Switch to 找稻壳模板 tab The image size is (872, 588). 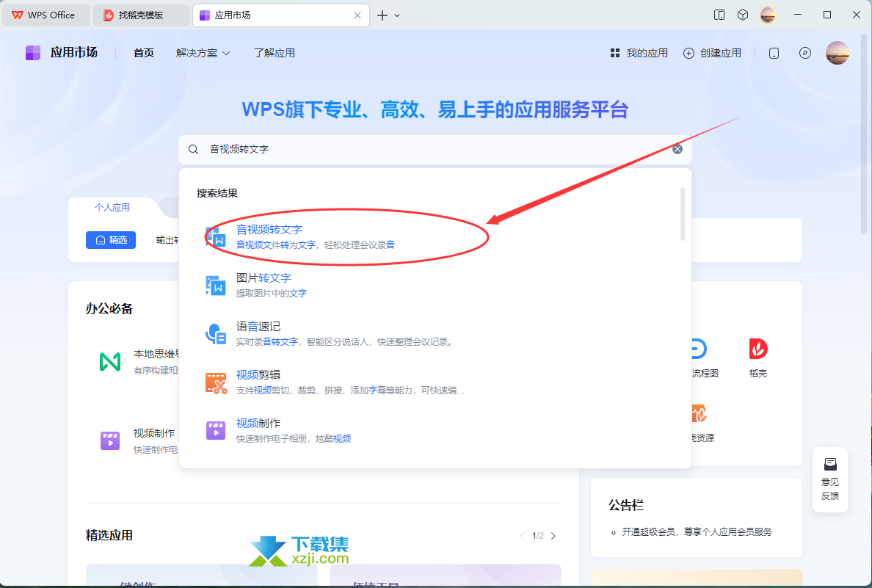click(x=141, y=15)
